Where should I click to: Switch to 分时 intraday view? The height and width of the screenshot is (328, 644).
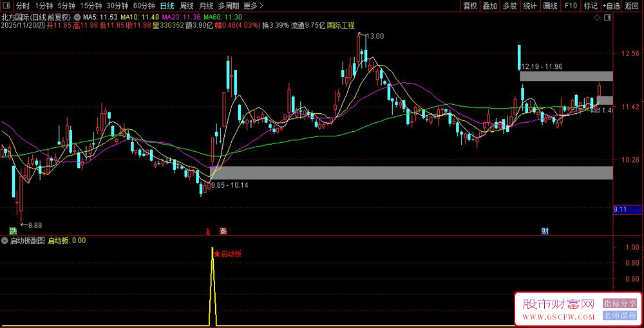coord(23,6)
